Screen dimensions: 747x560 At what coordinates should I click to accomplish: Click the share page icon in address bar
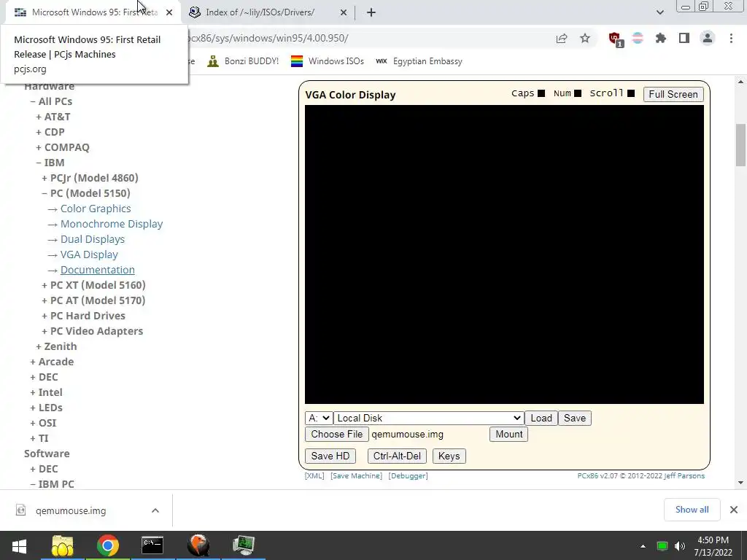click(x=562, y=39)
